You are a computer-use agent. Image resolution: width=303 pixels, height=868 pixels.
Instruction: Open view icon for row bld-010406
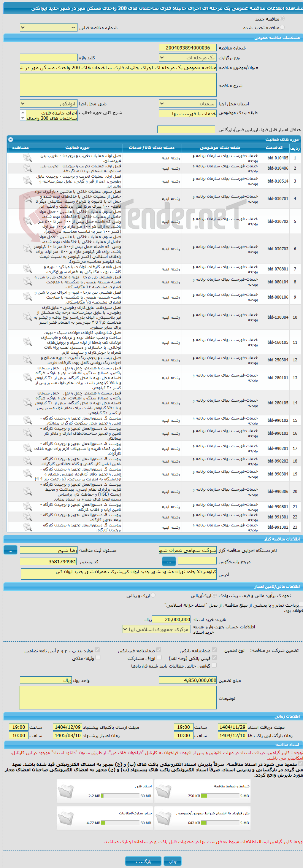pos(27,168)
